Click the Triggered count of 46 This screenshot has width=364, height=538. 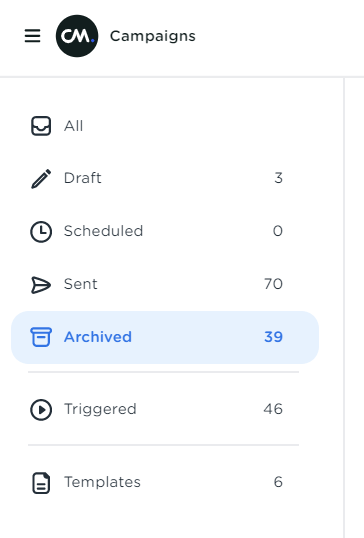pyautogui.click(x=273, y=409)
